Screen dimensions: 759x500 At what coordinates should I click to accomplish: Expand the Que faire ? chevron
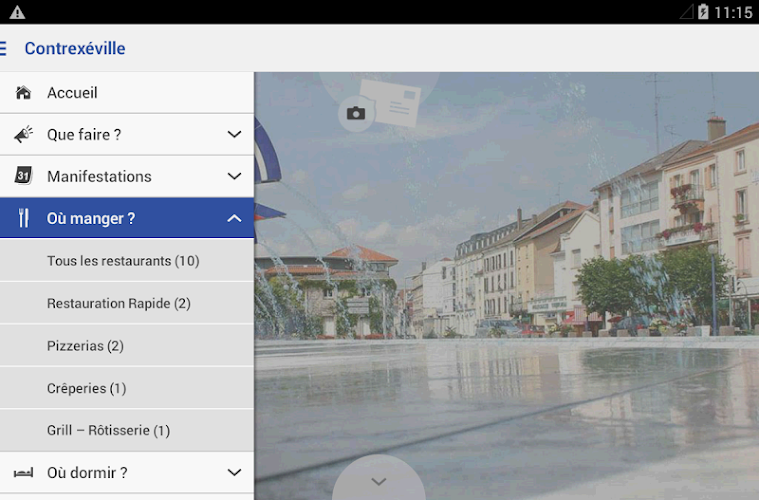[x=234, y=134]
